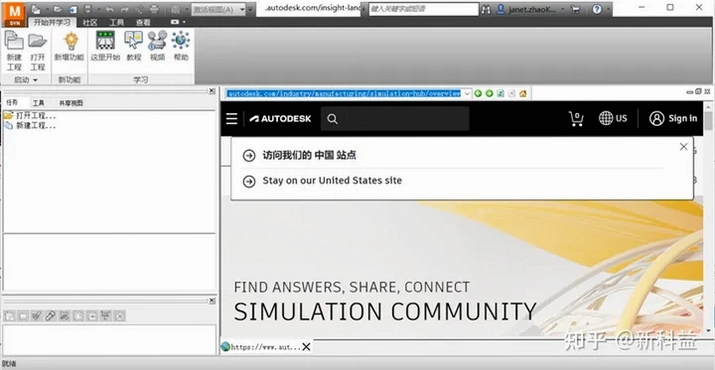
Task: Switch to the 社区 ribbon tab
Action: (90, 22)
